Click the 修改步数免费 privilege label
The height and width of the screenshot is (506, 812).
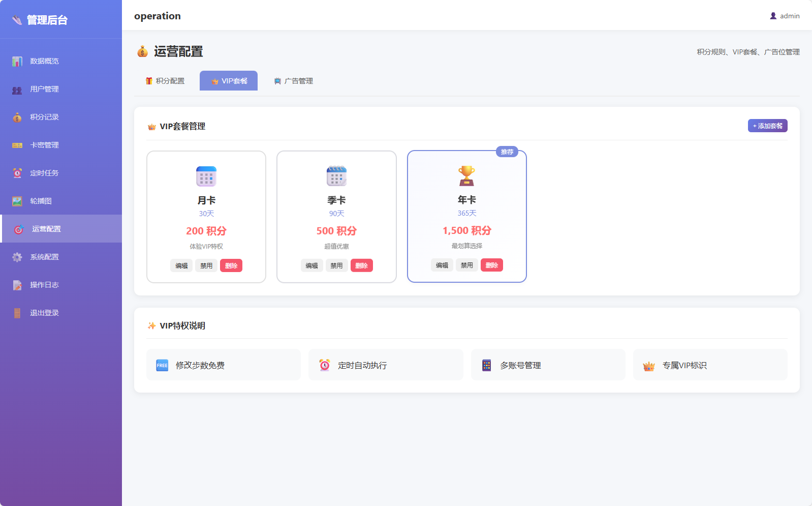click(x=200, y=365)
